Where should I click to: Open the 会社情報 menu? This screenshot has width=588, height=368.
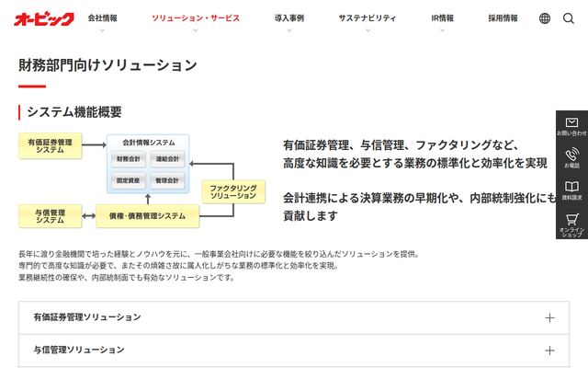click(102, 18)
